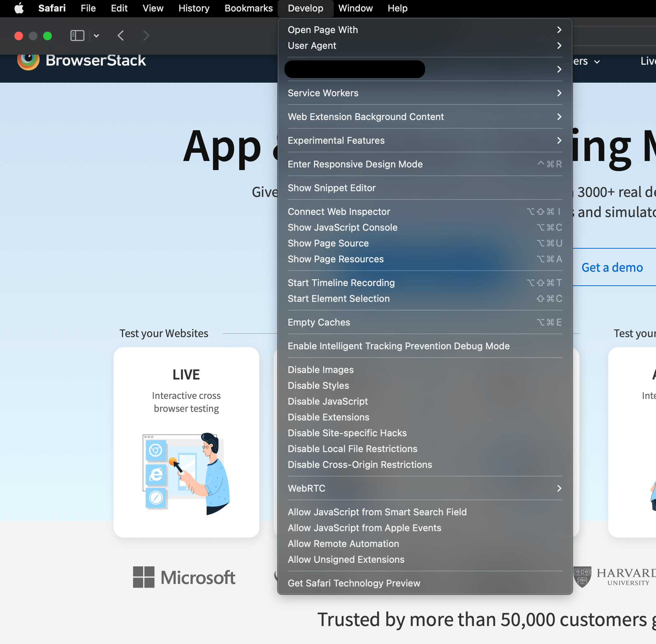This screenshot has height=644, width=656.
Task: Click the green maximize traffic light
Action: [x=47, y=36]
